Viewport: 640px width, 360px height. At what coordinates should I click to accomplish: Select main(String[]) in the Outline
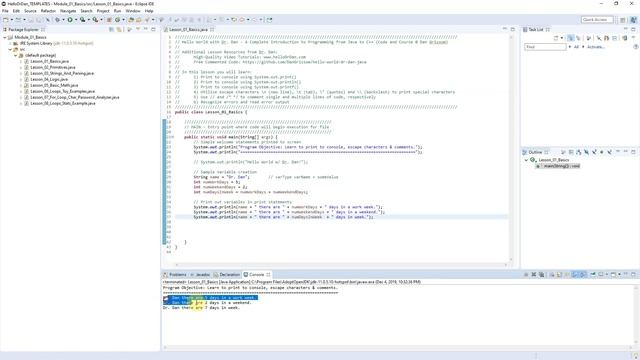(558, 166)
